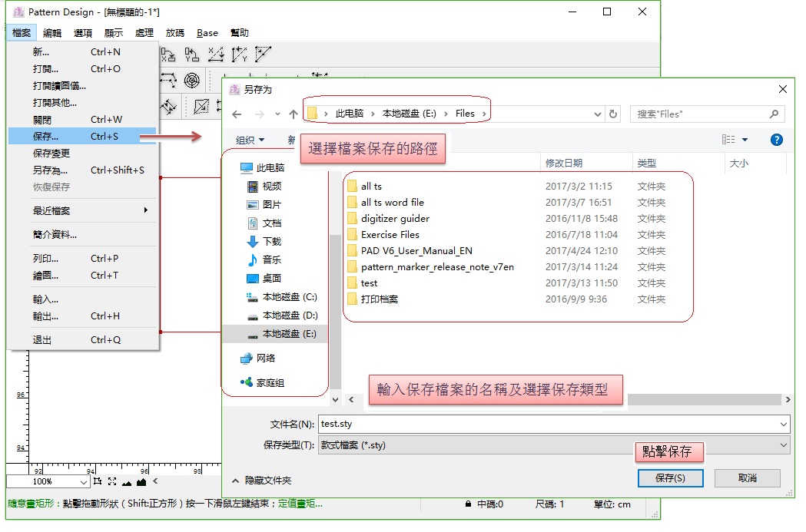The width and height of the screenshot is (806, 532).
Task: Select 本地磁盘 (D:) in navigation pane
Action: point(289,316)
